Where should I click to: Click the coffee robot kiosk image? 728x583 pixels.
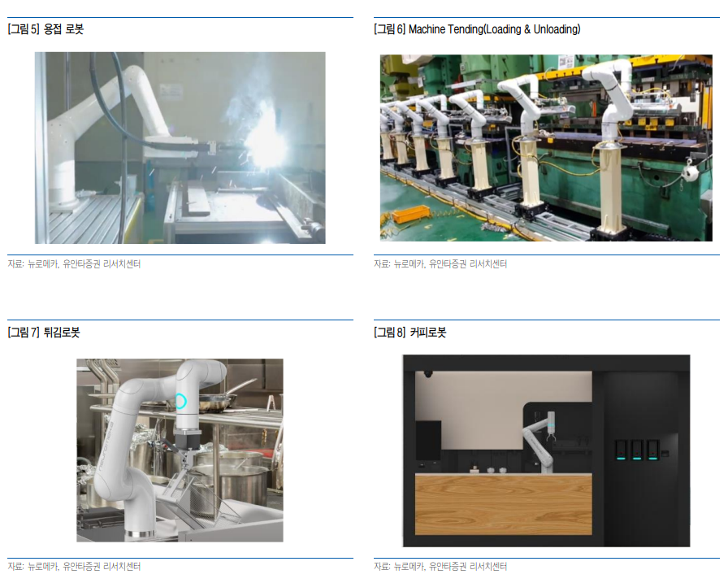click(547, 450)
